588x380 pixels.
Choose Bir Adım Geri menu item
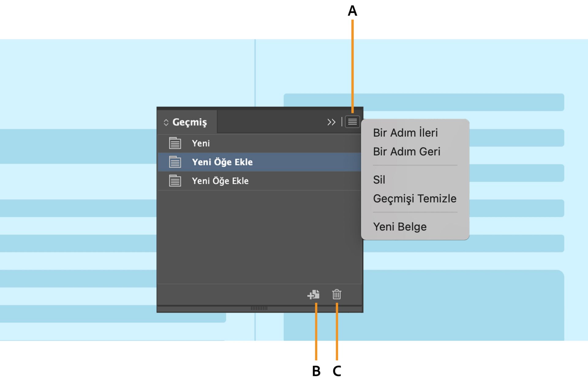click(406, 151)
